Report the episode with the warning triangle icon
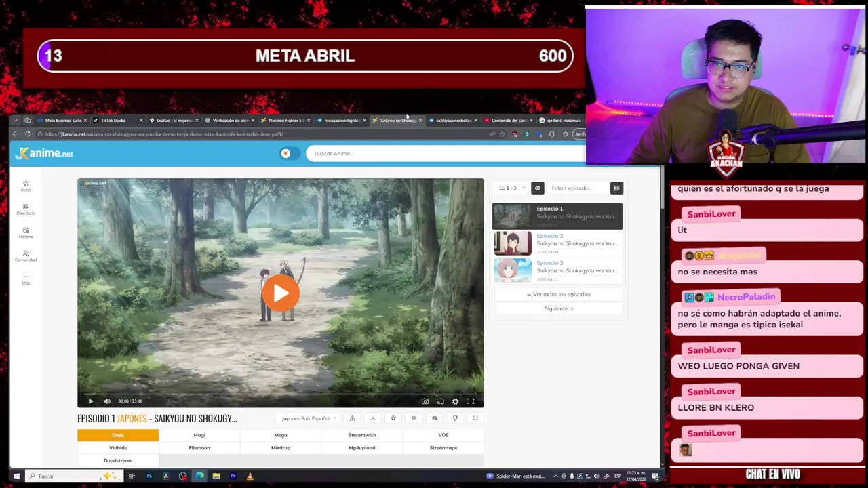Screen dimensions: 868x488 point(352,418)
